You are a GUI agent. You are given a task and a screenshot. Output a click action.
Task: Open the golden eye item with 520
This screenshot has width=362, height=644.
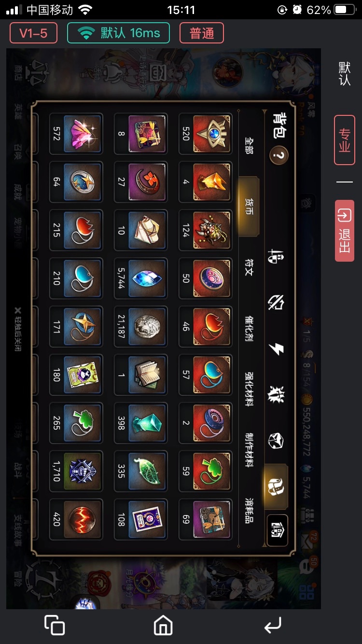[x=205, y=134]
